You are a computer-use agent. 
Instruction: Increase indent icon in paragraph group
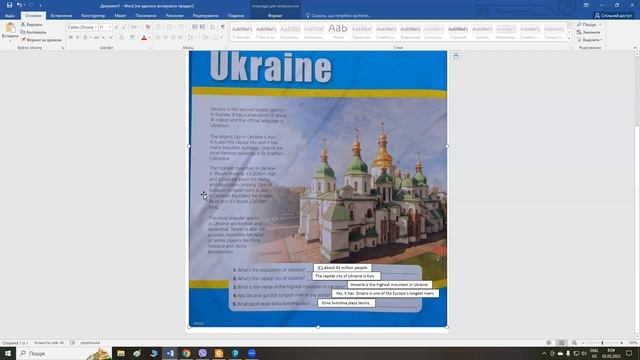(x=202, y=27)
